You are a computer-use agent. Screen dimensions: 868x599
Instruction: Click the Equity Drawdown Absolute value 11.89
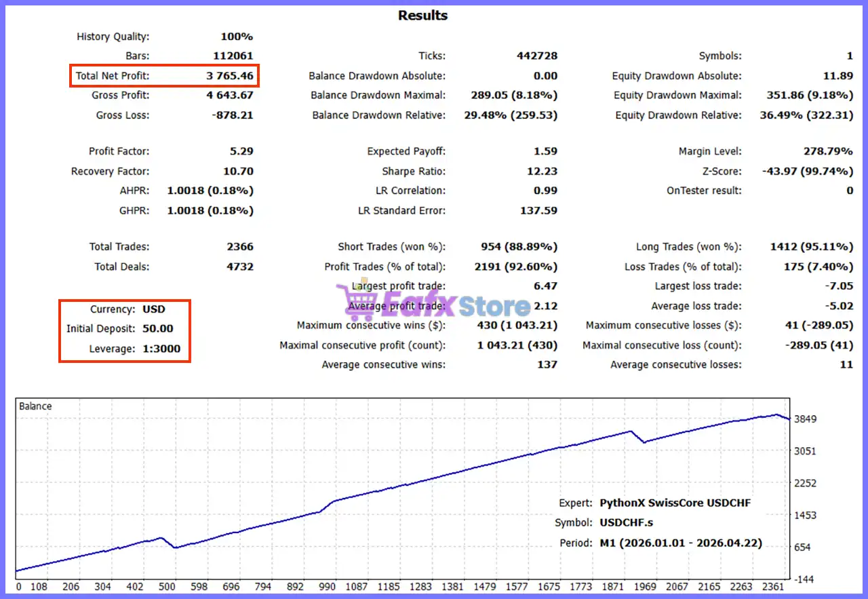pos(838,76)
